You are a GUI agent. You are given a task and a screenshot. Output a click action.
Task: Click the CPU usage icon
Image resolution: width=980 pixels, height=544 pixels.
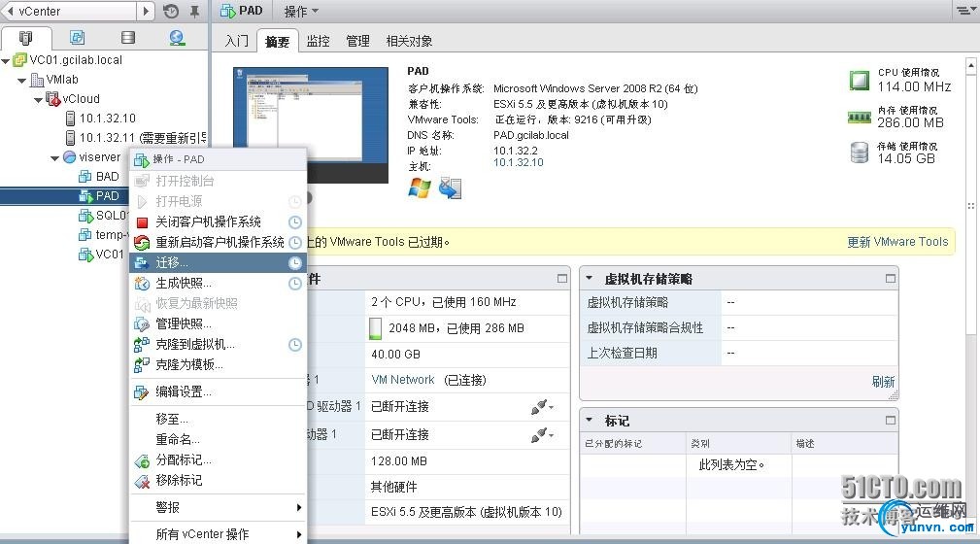(860, 81)
